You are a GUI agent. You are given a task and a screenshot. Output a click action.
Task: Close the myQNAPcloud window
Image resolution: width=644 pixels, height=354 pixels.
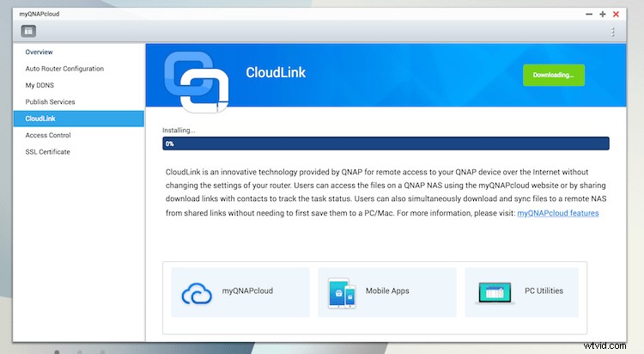(616, 14)
